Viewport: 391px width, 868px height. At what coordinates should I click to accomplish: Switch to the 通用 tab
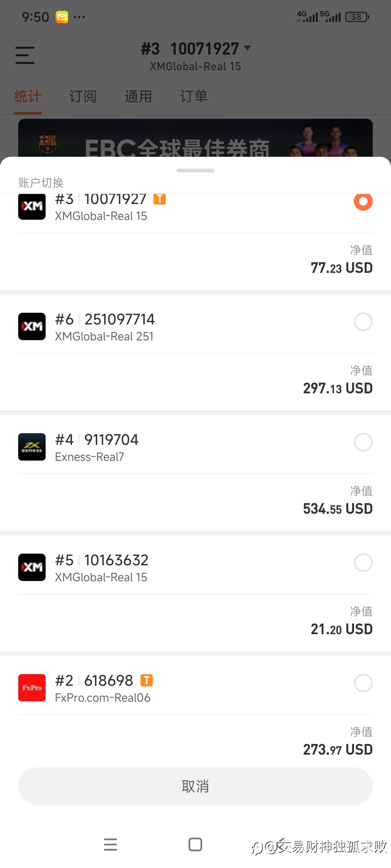click(x=138, y=97)
